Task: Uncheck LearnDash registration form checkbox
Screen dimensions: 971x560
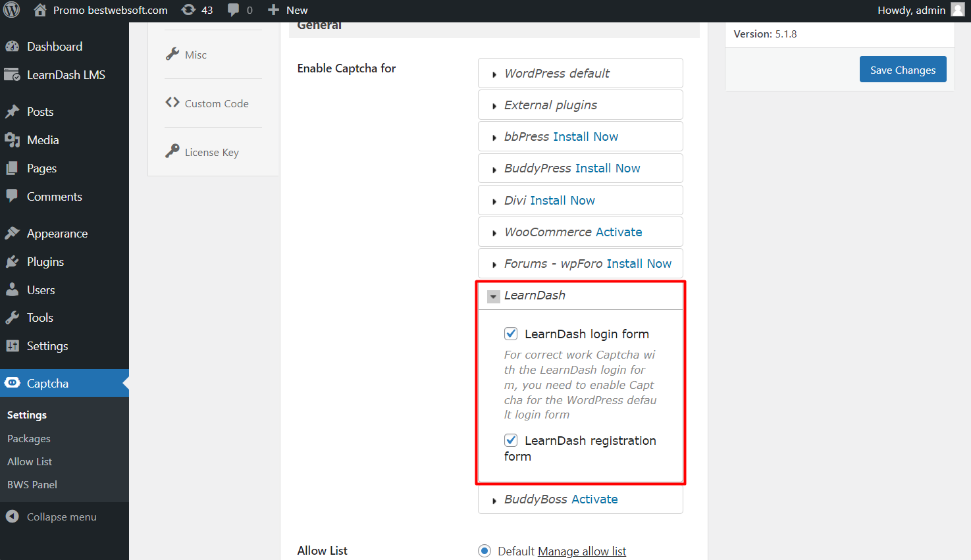Action: pyautogui.click(x=511, y=440)
